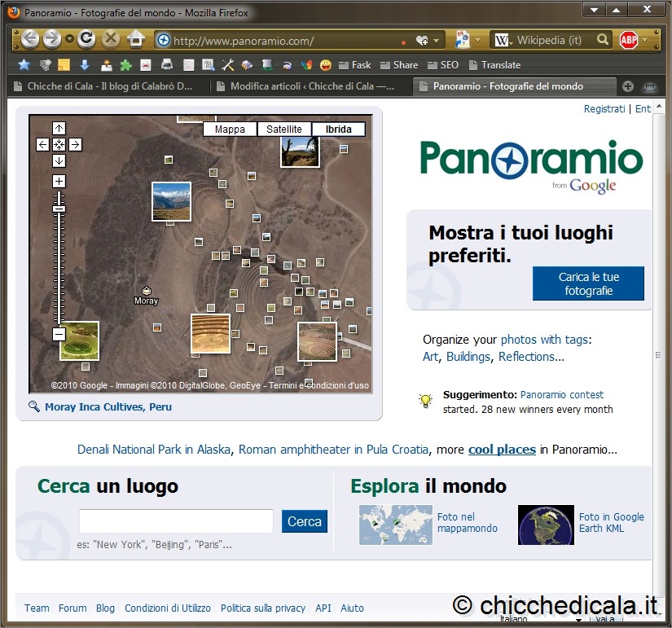Viewport: 672px width, 628px height.
Task: Click the map zoom in plus button
Action: coord(59,181)
